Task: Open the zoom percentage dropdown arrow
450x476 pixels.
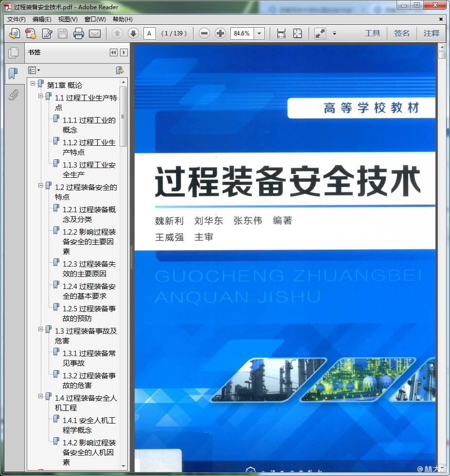Action: tap(260, 34)
